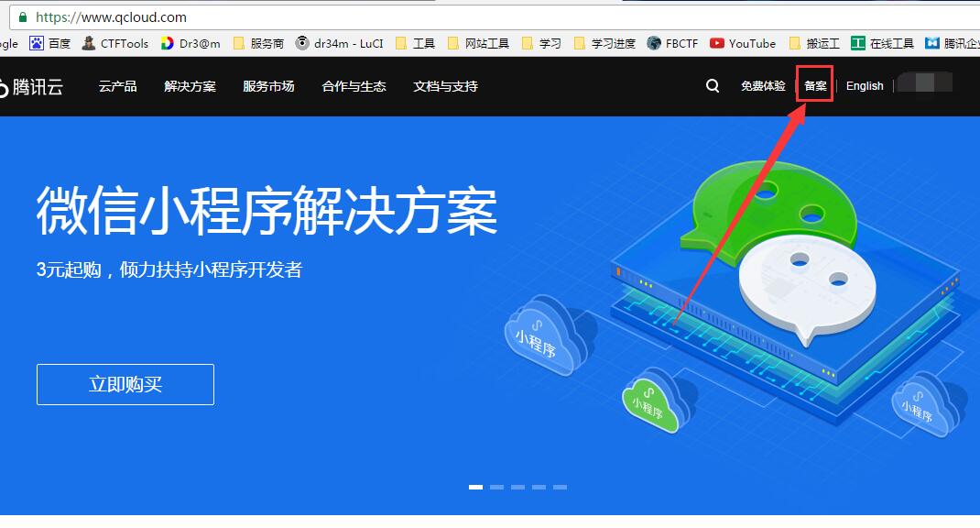Click the 备案 link in header
Image resolution: width=980 pixels, height=528 pixels.
pos(815,85)
